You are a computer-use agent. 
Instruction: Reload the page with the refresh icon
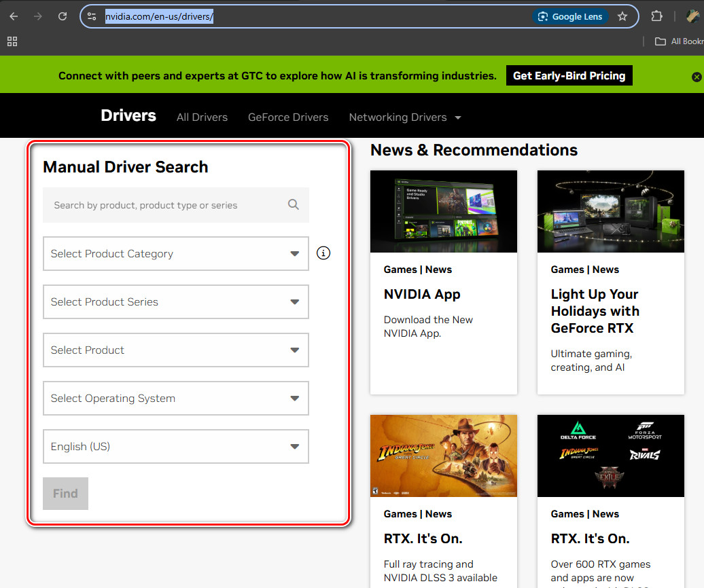[63, 16]
